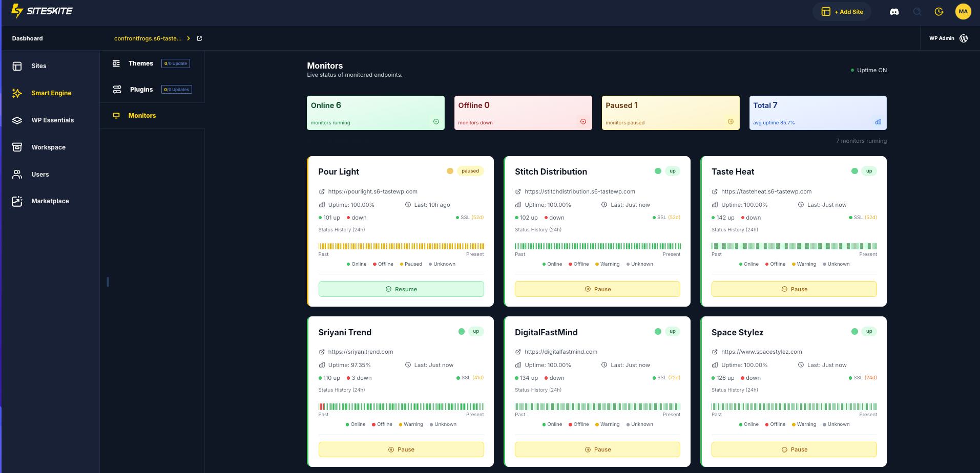Click the clock history icon

click(x=939, y=12)
